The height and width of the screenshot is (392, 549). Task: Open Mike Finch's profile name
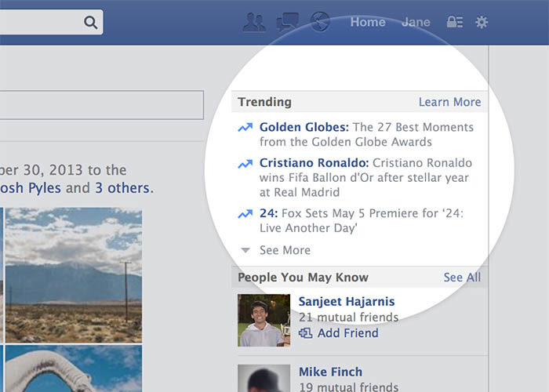[330, 372]
